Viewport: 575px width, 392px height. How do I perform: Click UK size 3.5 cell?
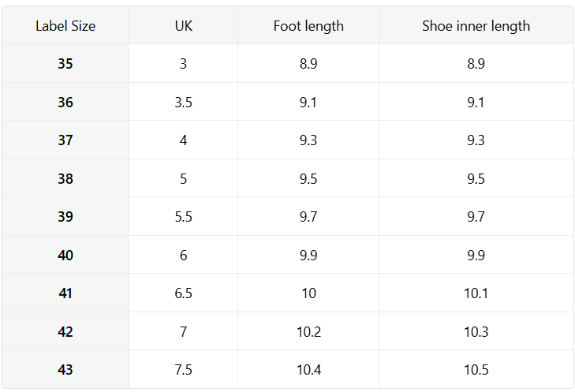(183, 102)
